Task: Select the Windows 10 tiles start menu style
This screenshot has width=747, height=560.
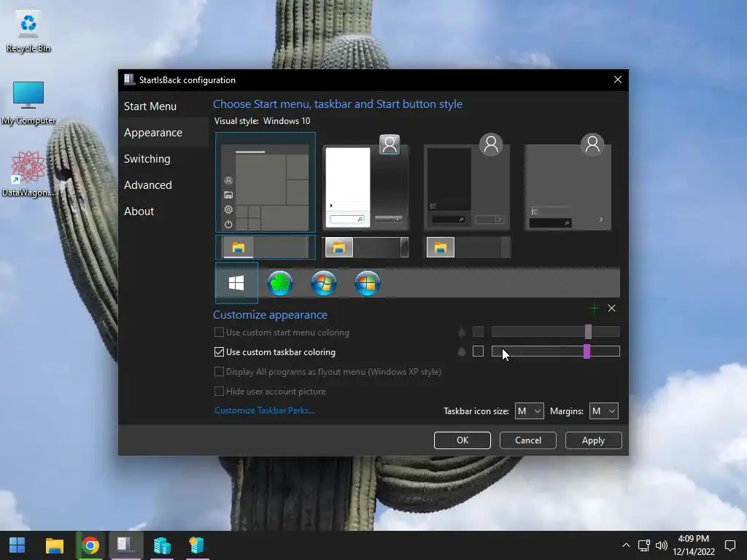Action: pyautogui.click(x=266, y=182)
